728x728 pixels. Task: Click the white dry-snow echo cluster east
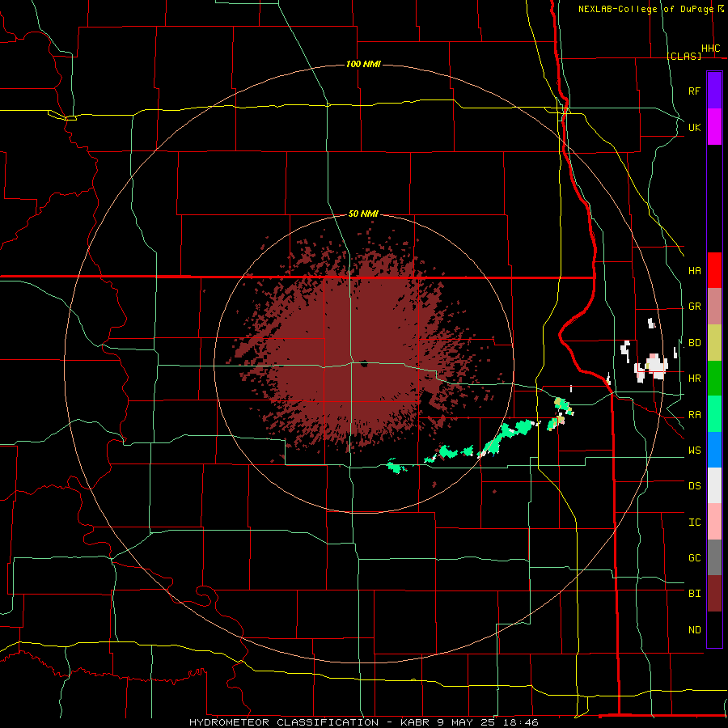tap(656, 365)
